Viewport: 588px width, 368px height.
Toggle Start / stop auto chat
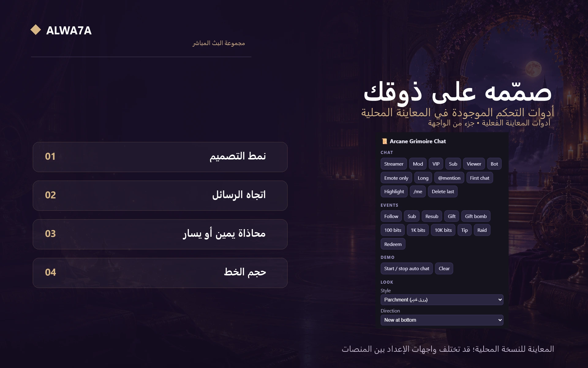[x=407, y=269]
